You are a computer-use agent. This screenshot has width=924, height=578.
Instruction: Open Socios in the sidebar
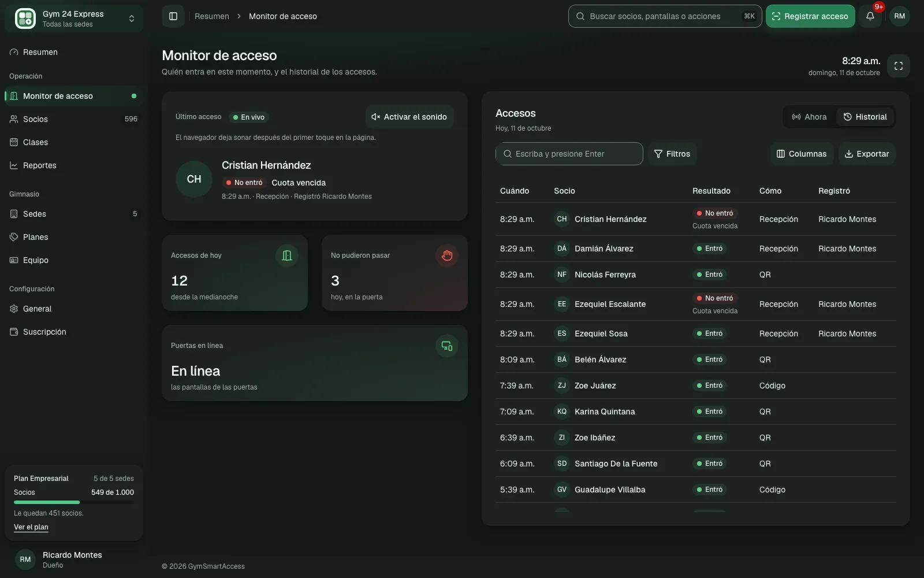[74, 119]
